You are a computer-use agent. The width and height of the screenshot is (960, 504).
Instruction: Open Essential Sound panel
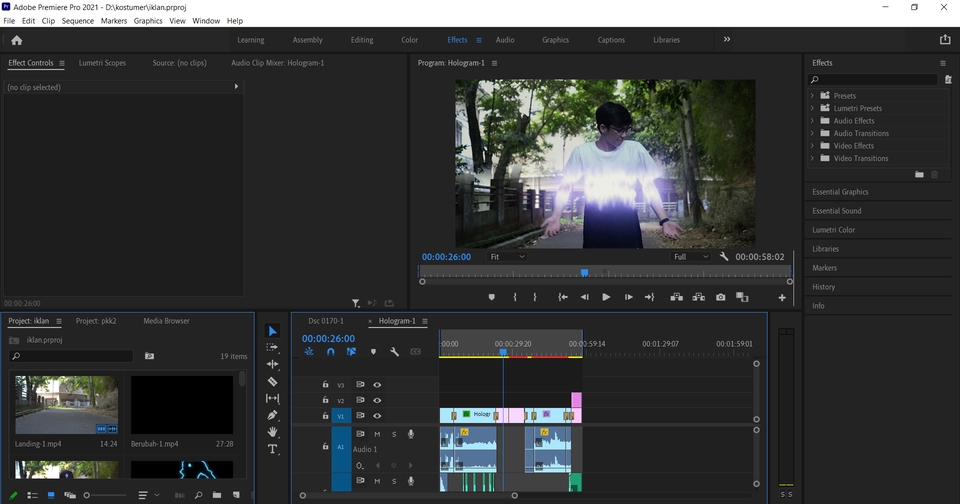[836, 211]
